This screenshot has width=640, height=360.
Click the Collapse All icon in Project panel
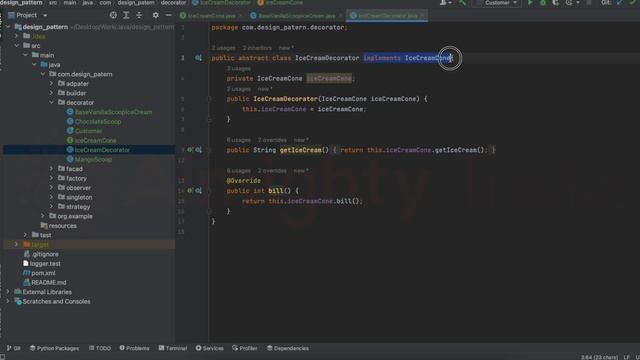tap(139, 15)
